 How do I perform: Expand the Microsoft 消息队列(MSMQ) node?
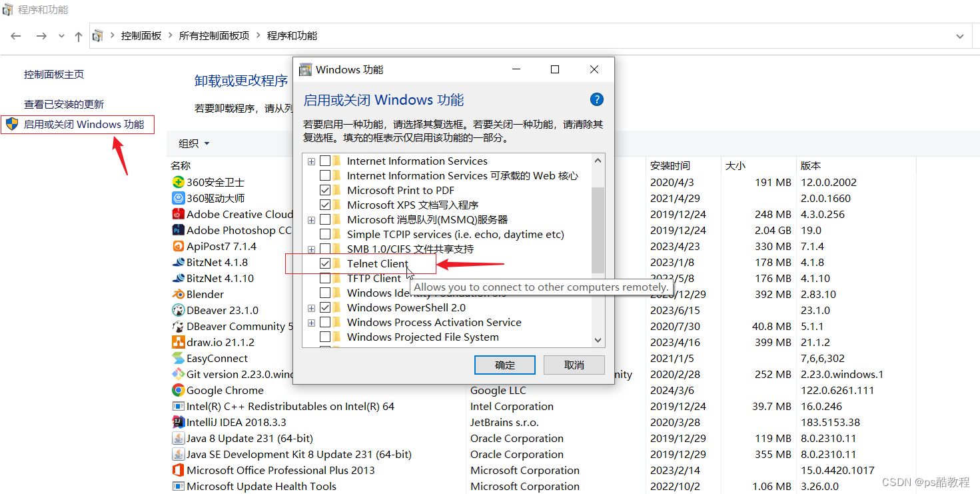point(311,220)
